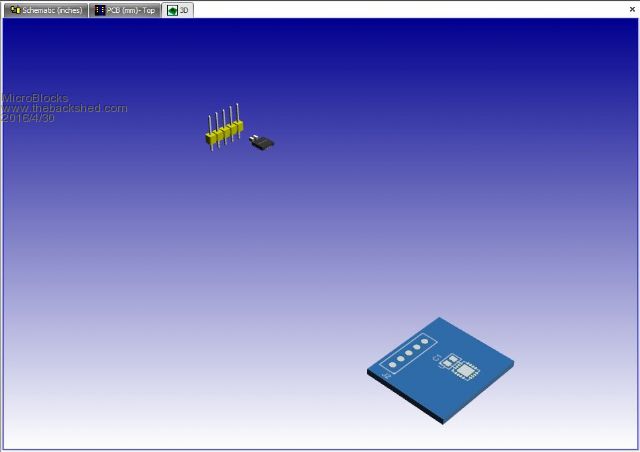Select the square IC footprint on board
Viewport: 640px width, 452px height.
[x=466, y=370]
